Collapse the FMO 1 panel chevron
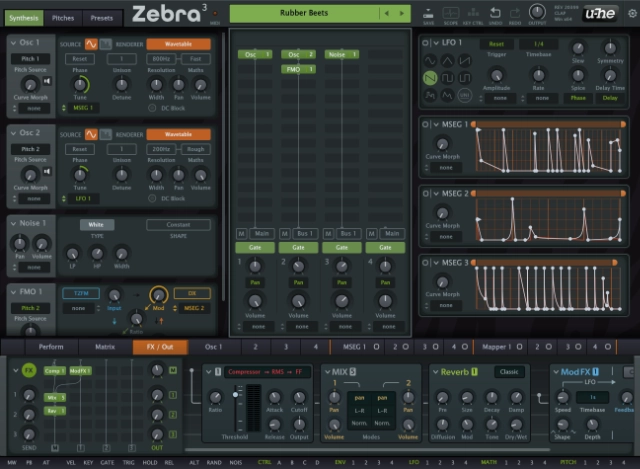The height and width of the screenshot is (469, 640). [x=13, y=292]
